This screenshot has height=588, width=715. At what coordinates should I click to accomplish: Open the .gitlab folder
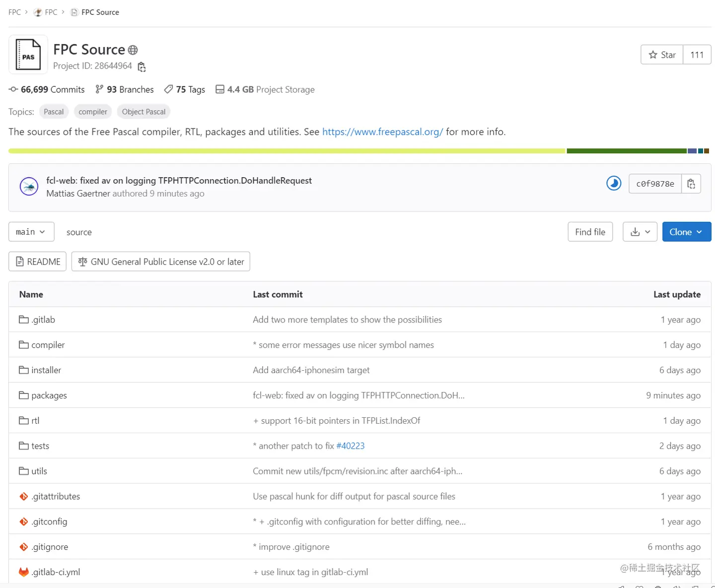click(43, 320)
